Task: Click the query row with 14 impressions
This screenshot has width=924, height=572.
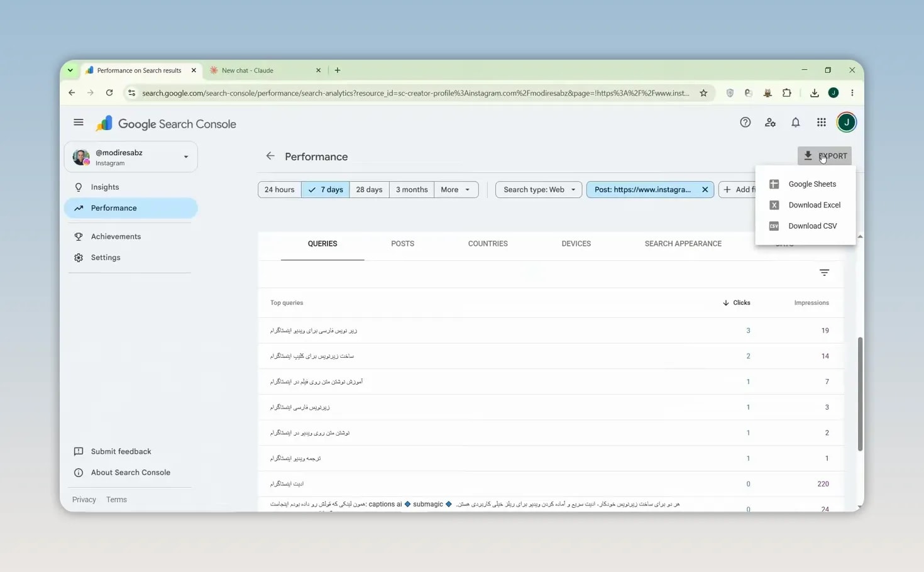Action: (551, 356)
